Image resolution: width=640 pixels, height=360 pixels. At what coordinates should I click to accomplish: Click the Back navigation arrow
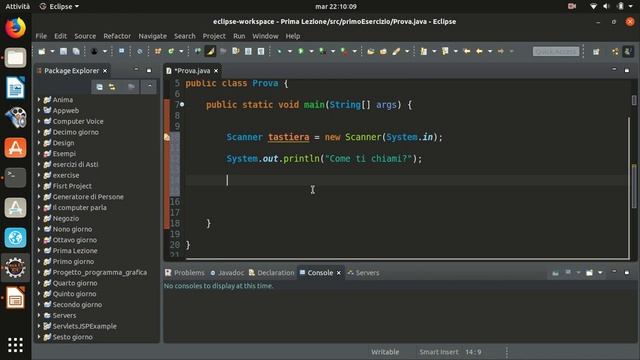point(479,51)
